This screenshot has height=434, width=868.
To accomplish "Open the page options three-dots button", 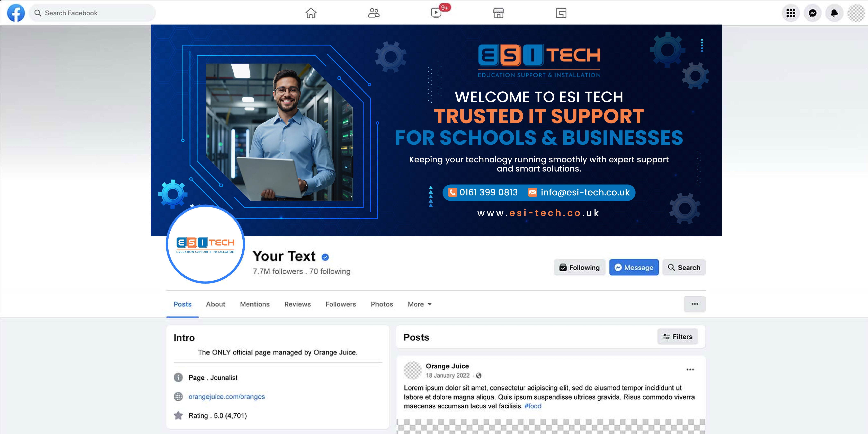I will coord(695,304).
